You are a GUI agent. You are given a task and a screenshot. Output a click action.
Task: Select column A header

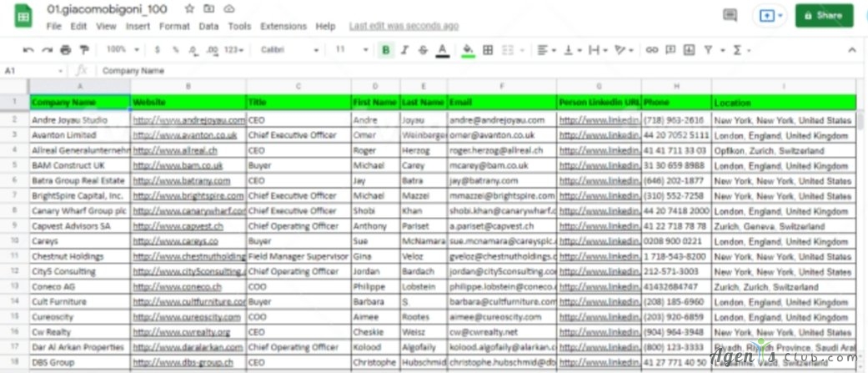tap(80, 87)
